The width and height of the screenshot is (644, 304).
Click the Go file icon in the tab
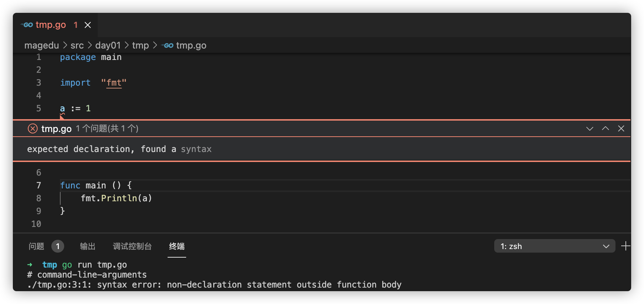point(27,25)
